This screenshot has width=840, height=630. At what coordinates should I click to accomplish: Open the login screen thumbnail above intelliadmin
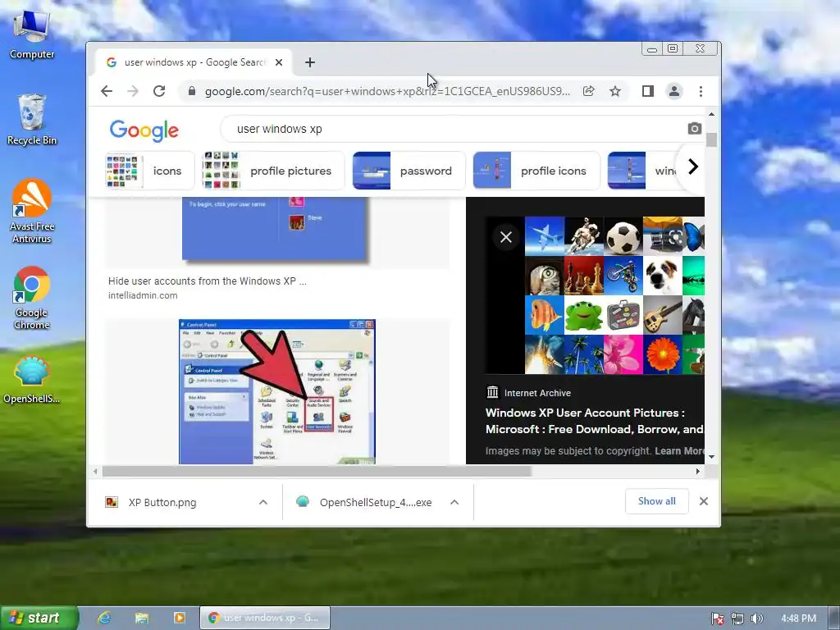276,229
